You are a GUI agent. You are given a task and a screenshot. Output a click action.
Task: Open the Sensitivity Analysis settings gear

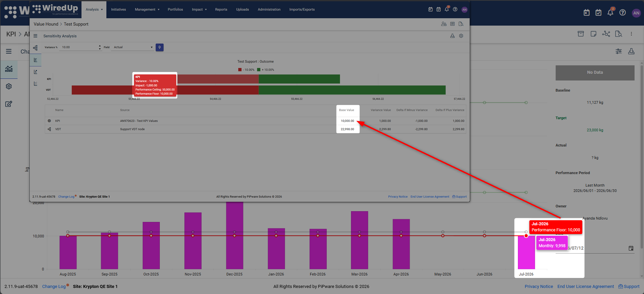click(x=461, y=36)
